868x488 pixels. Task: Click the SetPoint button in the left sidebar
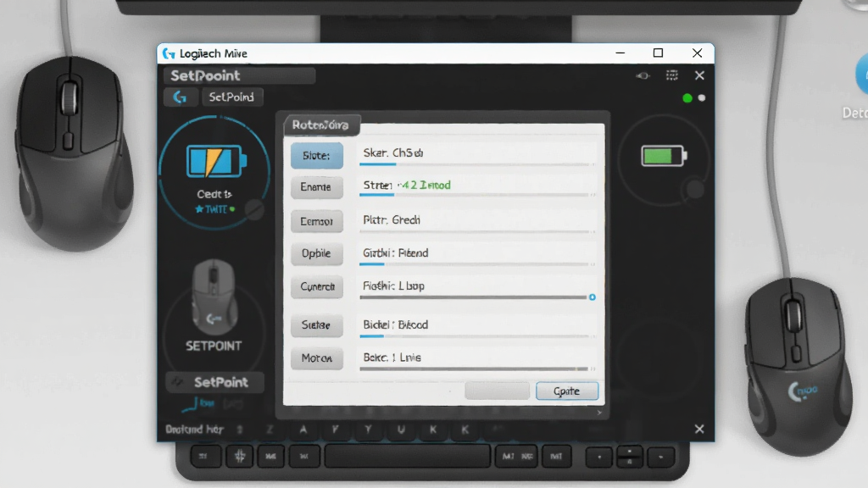pyautogui.click(x=214, y=382)
